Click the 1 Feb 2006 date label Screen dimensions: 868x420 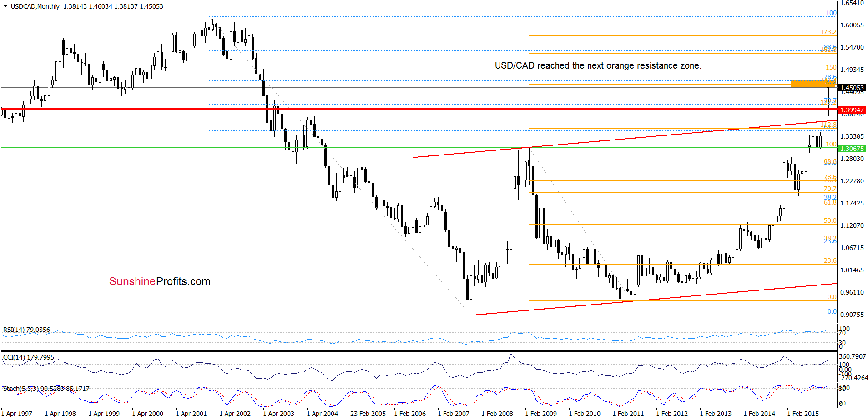point(410,414)
